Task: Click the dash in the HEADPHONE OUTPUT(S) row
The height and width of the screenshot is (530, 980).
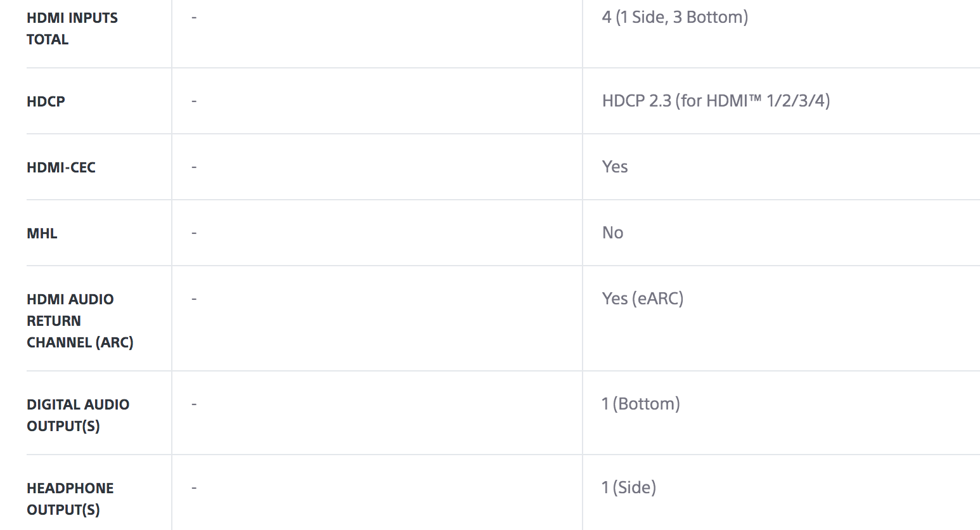Action: 194,488
